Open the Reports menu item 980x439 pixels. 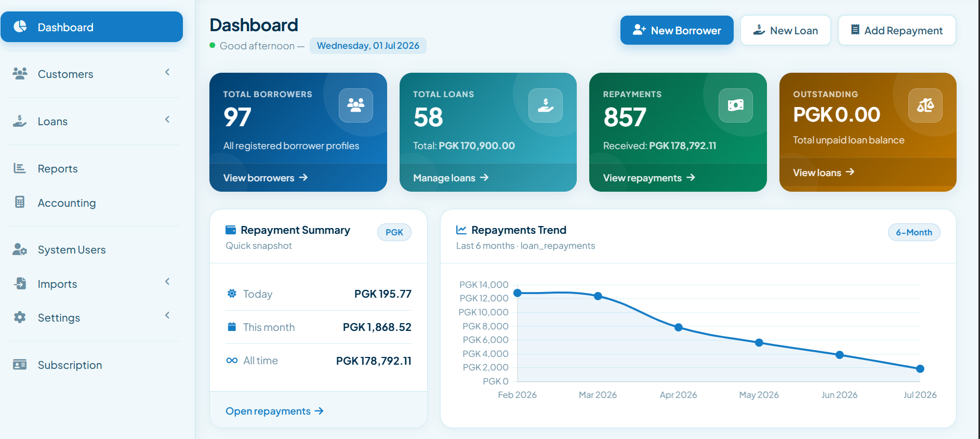(x=91, y=168)
